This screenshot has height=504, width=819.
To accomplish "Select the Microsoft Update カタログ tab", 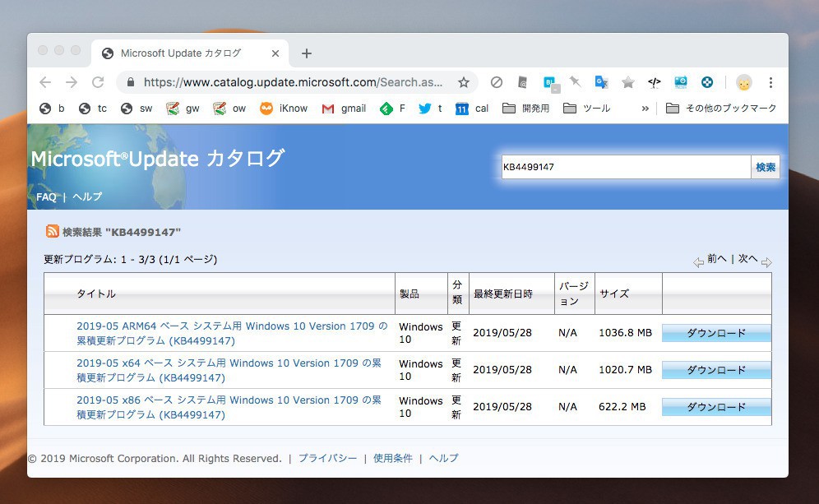I will point(180,53).
